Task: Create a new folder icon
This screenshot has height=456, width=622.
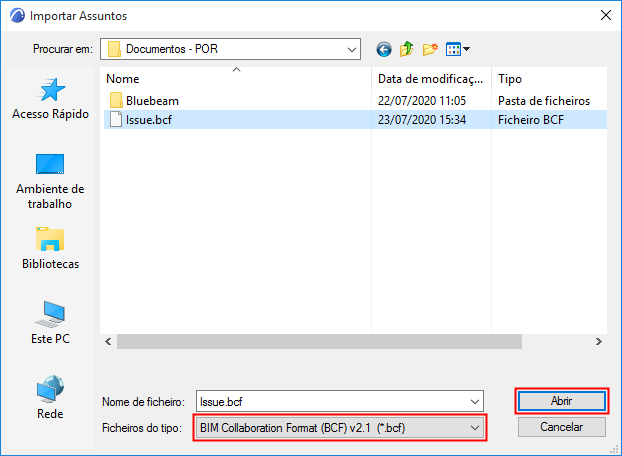Action: pyautogui.click(x=430, y=49)
